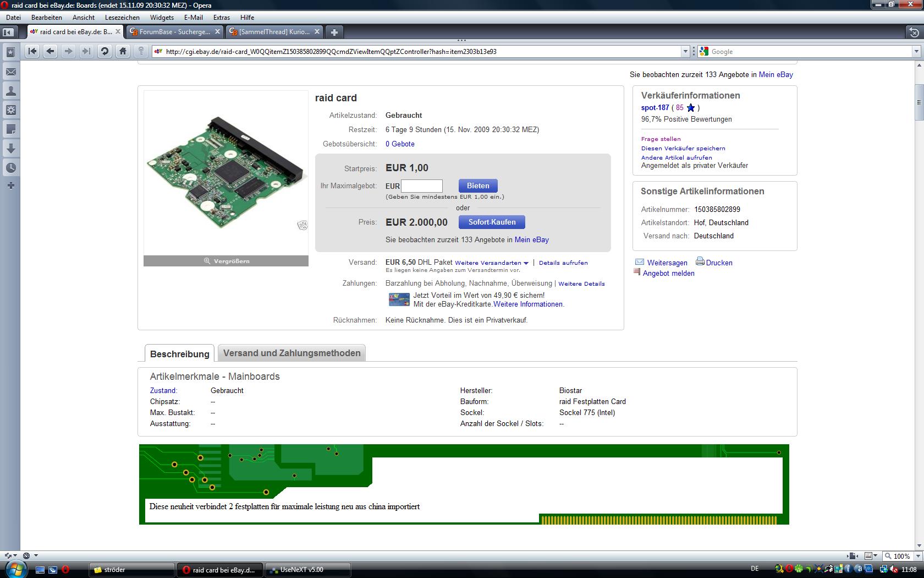Open the Notes panel in sidebar

(x=10, y=129)
